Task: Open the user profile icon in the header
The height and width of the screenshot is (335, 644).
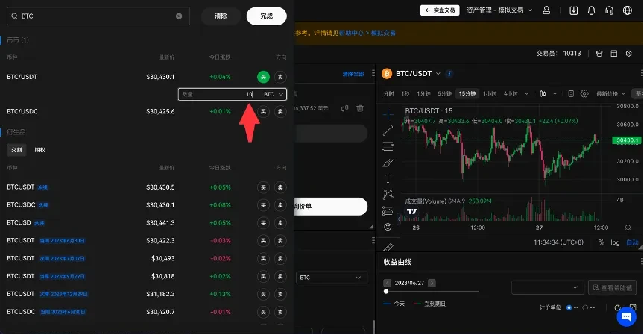Action: coord(547,10)
